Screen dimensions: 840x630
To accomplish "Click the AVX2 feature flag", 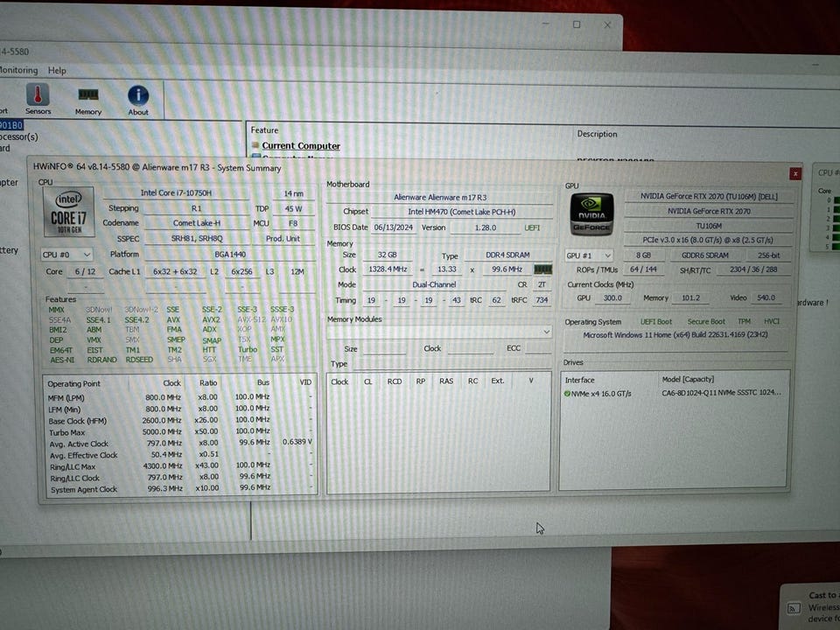I will 211,319.
